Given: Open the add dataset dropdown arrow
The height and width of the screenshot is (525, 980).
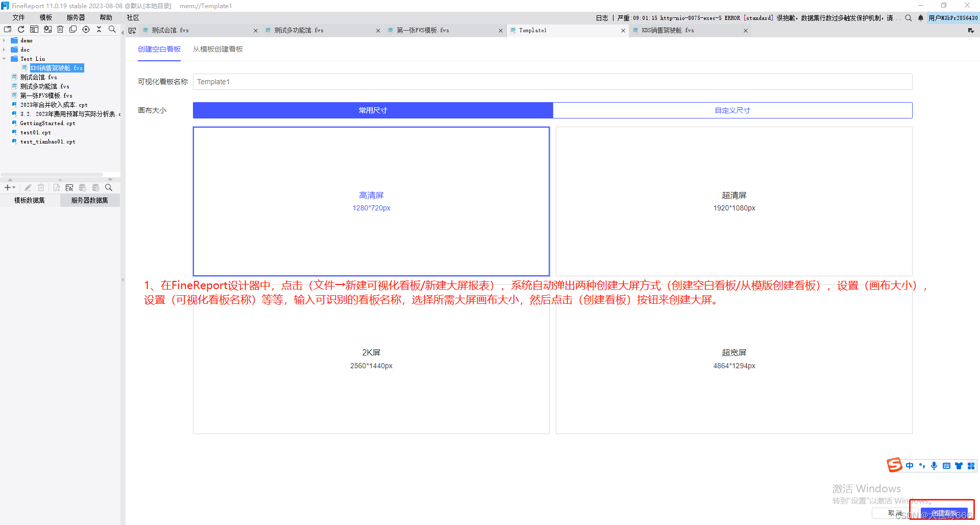Looking at the screenshot, I should (14, 188).
